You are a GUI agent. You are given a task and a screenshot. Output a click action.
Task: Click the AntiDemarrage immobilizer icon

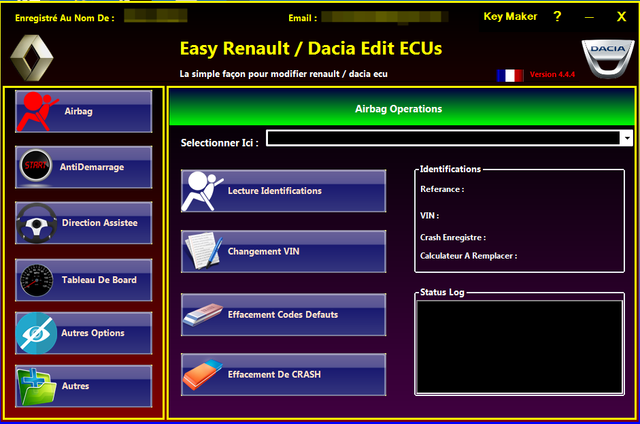(x=36, y=168)
